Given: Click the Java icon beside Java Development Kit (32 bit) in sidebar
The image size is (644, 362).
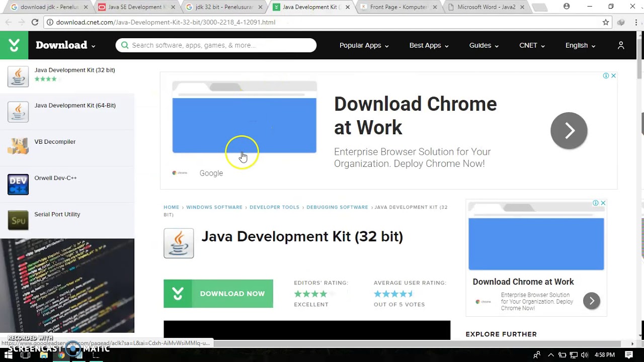Looking at the screenshot, I should pos(18,76).
